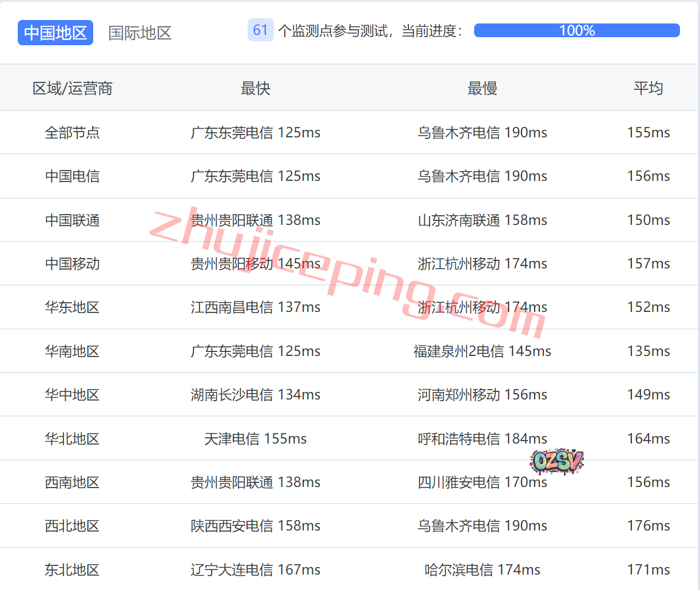
Task: Click the 最快 column header
Action: (255, 88)
